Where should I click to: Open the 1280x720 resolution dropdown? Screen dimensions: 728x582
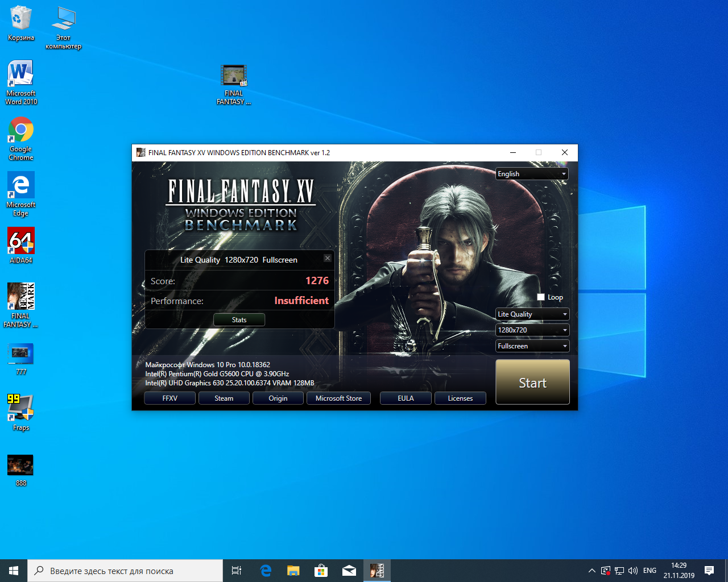tap(532, 330)
